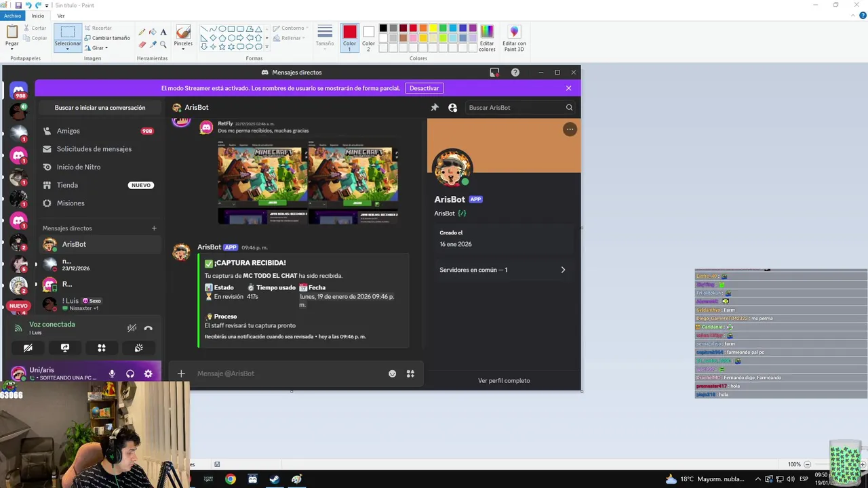Open the Misiones entry in sidebar
Screen dimensions: 868x488
pyautogui.click(x=99, y=203)
